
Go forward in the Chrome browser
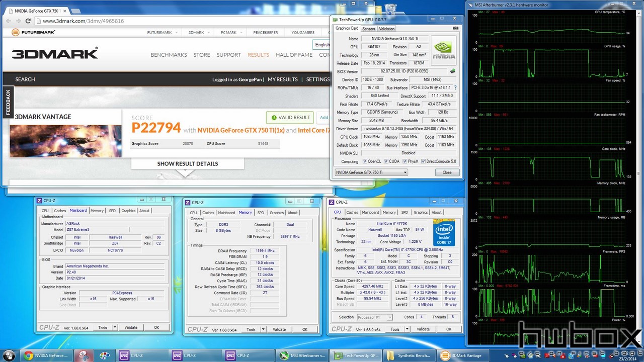point(18,21)
